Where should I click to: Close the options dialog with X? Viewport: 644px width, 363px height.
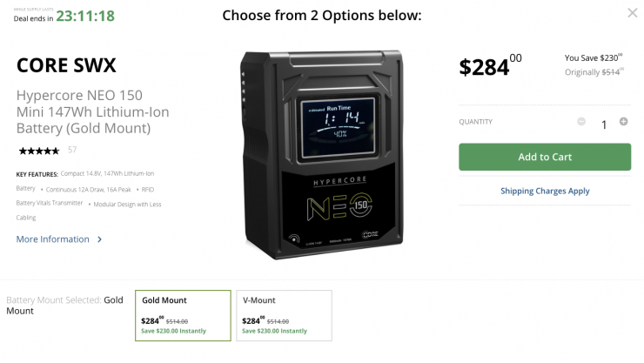632,13
